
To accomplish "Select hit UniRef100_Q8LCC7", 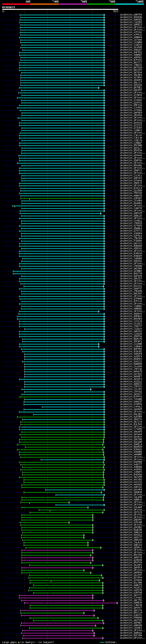I will (131, 82).
